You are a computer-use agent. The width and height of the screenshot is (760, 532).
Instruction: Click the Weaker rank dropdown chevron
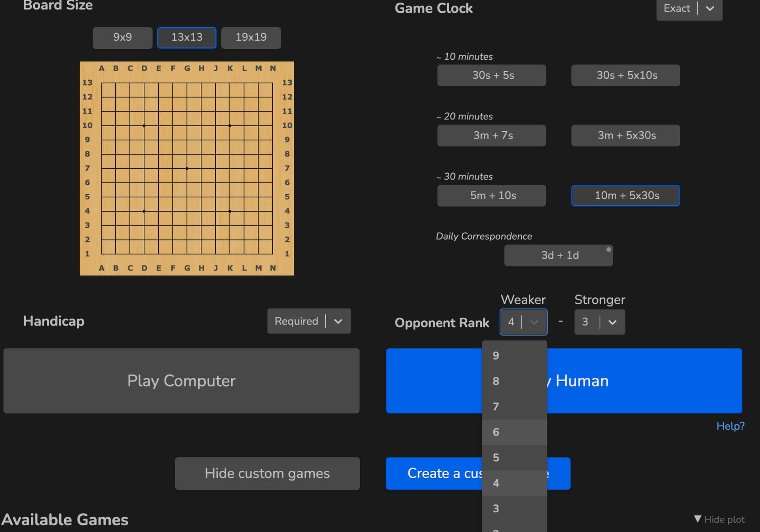pos(534,322)
